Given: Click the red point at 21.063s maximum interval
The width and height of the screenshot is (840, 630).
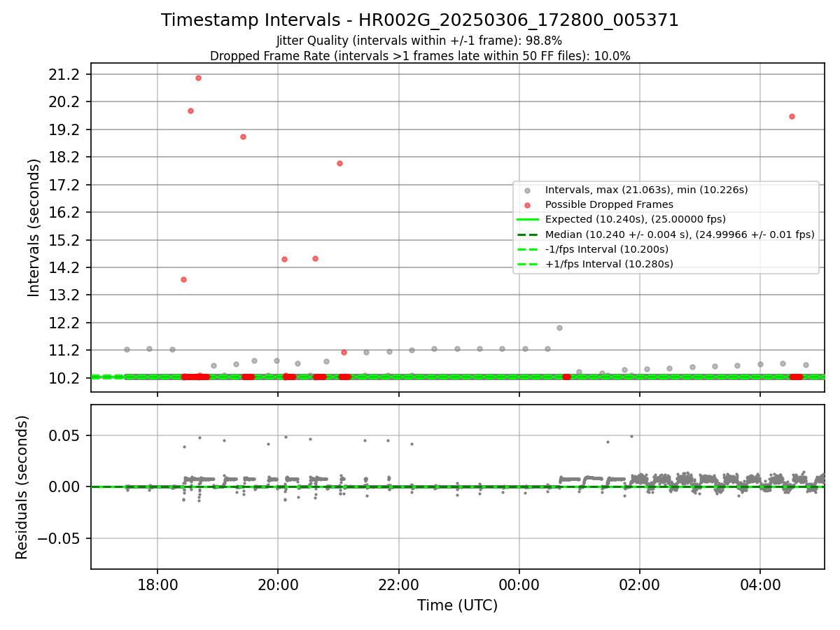Looking at the screenshot, I should 198,78.
